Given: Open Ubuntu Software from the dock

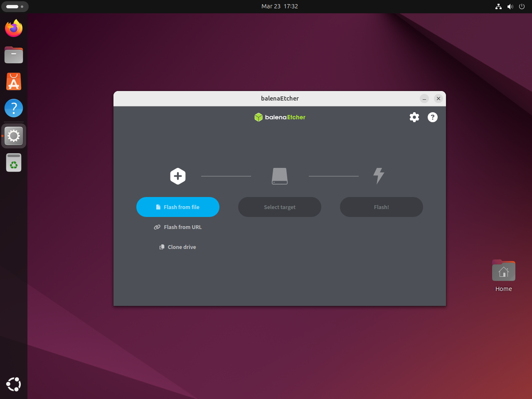Looking at the screenshot, I should [x=13, y=81].
